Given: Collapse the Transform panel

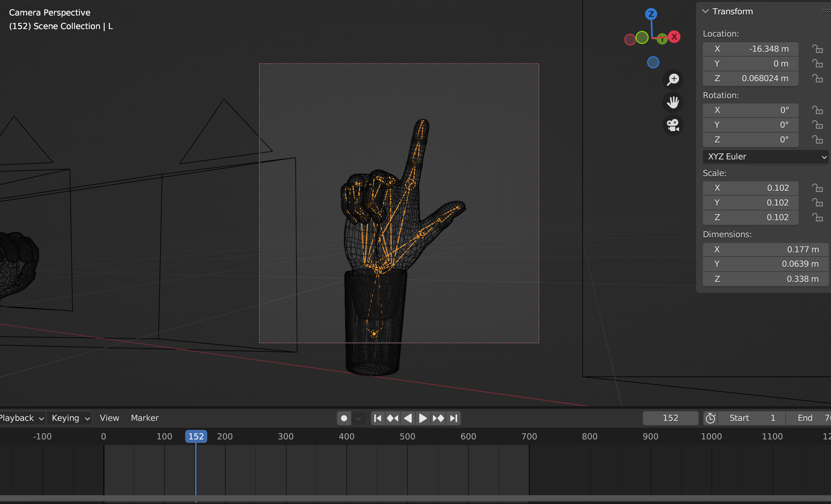Looking at the screenshot, I should pos(705,11).
